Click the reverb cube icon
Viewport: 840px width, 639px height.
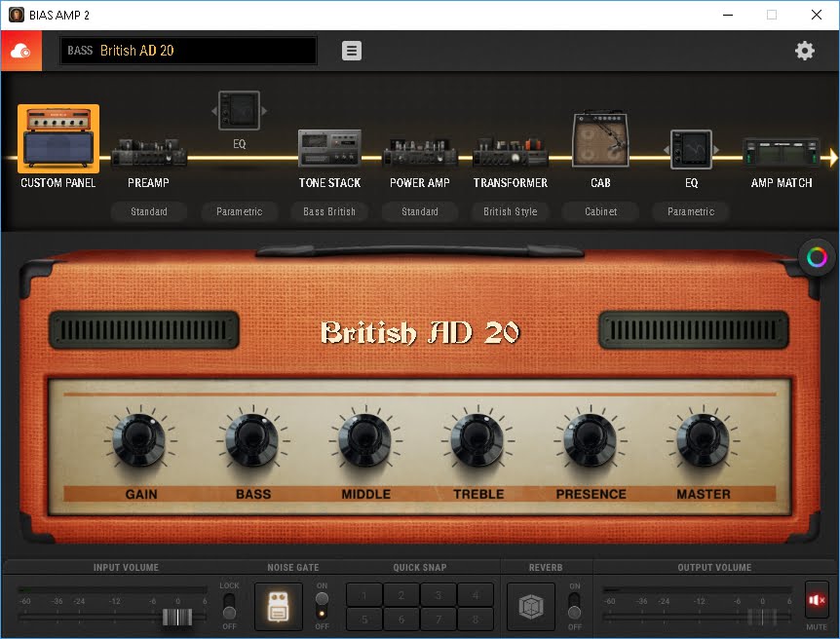pyautogui.click(x=531, y=606)
